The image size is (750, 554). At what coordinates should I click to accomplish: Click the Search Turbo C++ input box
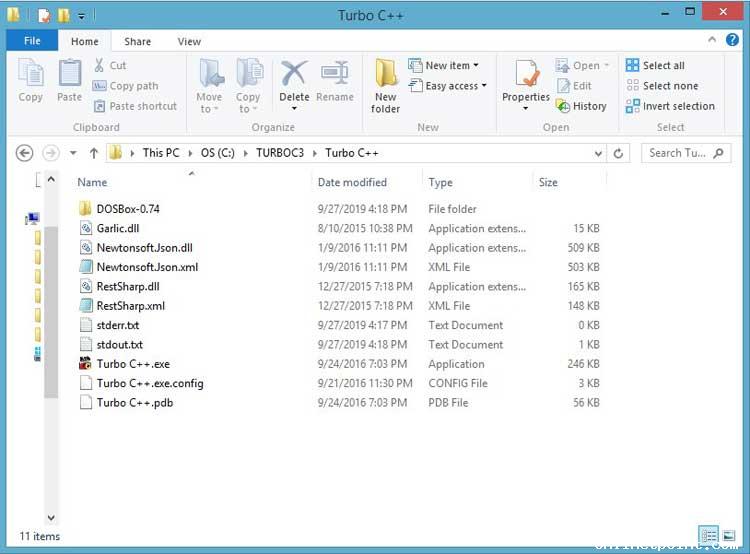pos(677,153)
